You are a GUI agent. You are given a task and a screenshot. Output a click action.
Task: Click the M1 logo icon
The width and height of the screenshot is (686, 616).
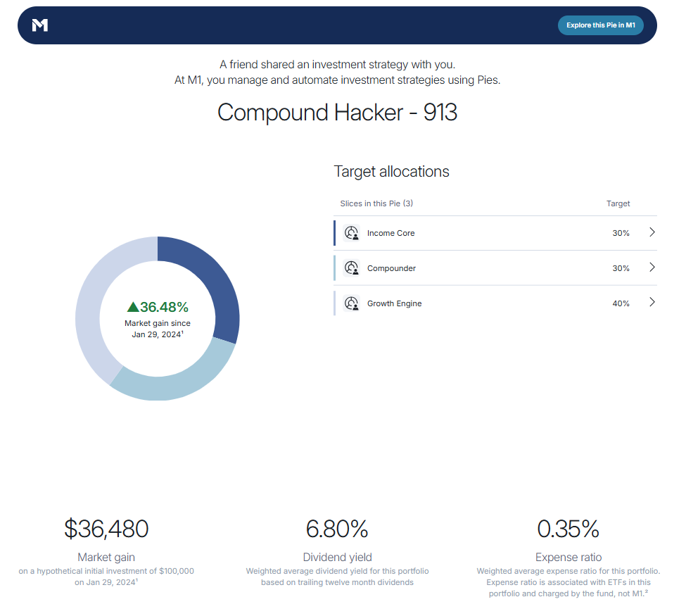pyautogui.click(x=40, y=25)
